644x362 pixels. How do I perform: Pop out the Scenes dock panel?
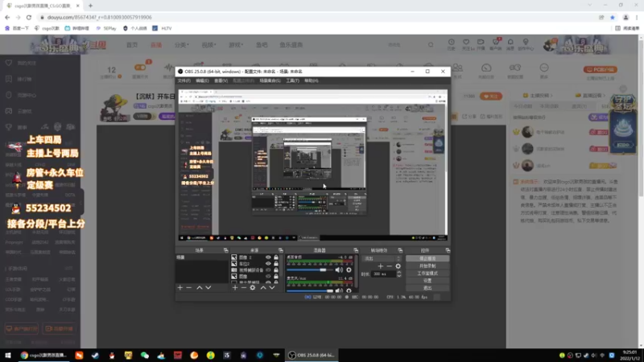click(x=226, y=250)
